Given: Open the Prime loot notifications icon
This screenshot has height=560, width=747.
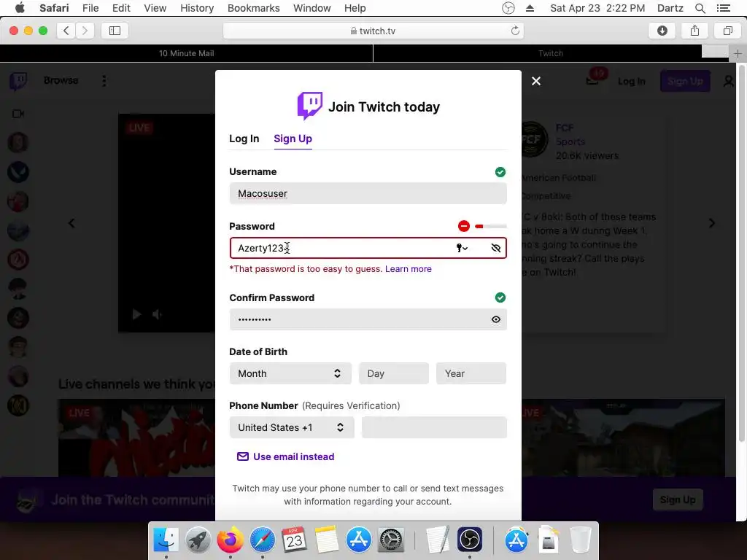Looking at the screenshot, I should click(x=592, y=80).
